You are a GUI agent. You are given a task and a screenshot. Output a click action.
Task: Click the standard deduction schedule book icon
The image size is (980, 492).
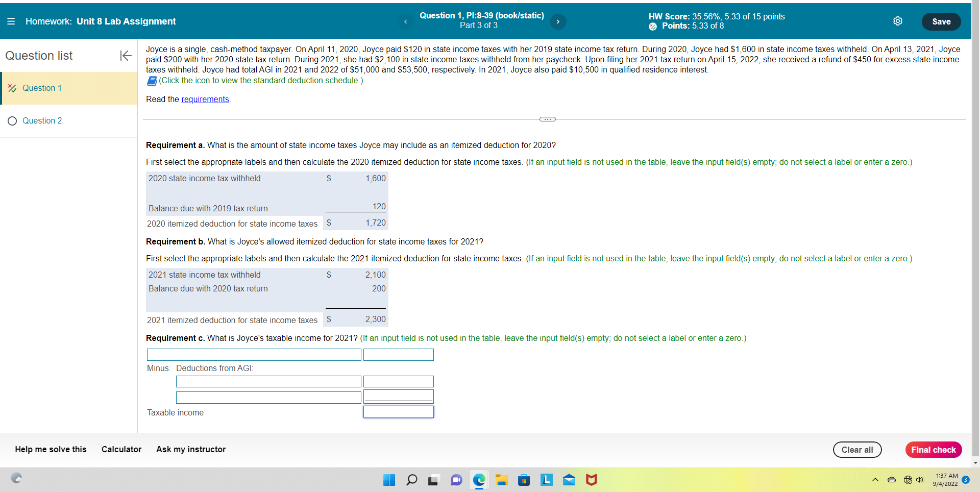152,80
